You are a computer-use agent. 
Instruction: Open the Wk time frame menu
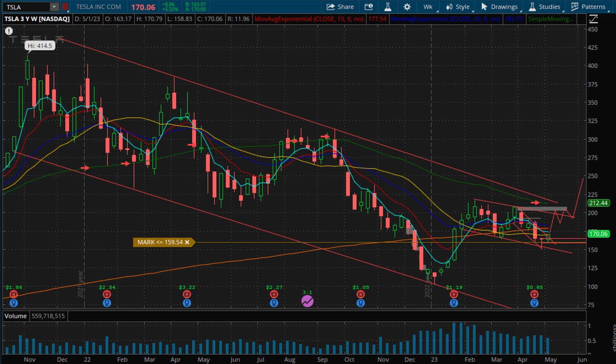[428, 7]
